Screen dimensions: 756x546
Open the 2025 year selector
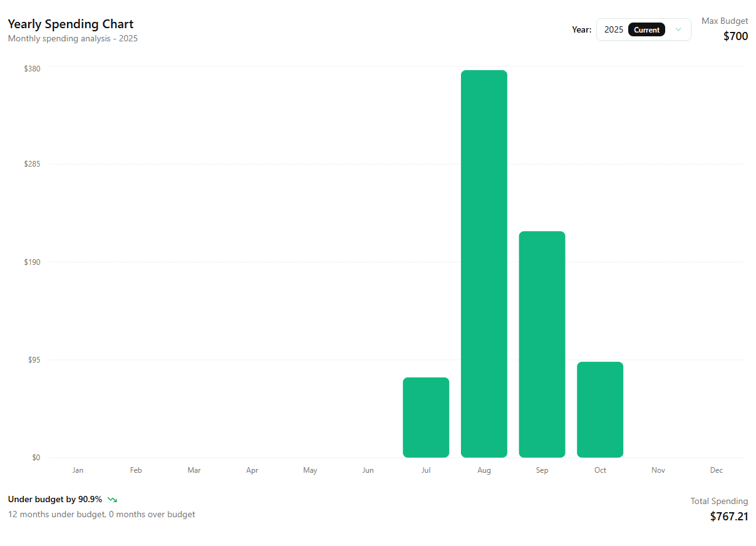coord(643,29)
